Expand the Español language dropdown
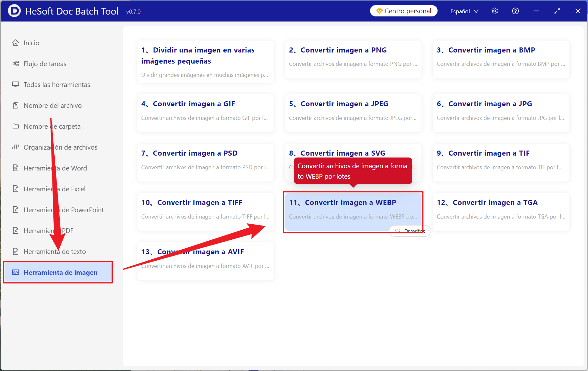The image size is (588, 371). [464, 11]
